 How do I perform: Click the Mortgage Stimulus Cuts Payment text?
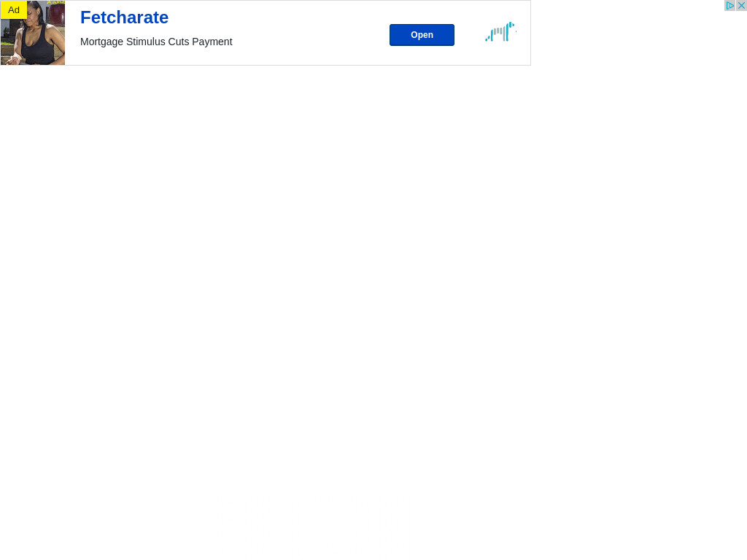pyautogui.click(x=156, y=42)
